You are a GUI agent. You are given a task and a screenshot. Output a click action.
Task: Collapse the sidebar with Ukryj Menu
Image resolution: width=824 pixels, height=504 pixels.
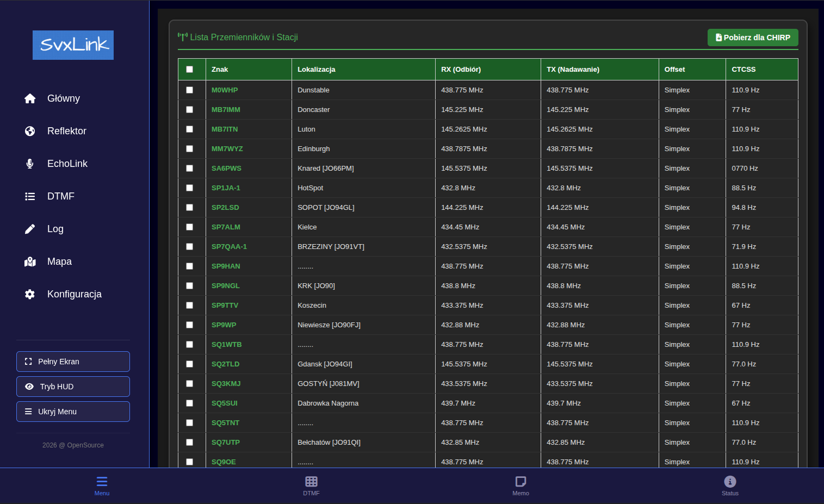click(73, 412)
